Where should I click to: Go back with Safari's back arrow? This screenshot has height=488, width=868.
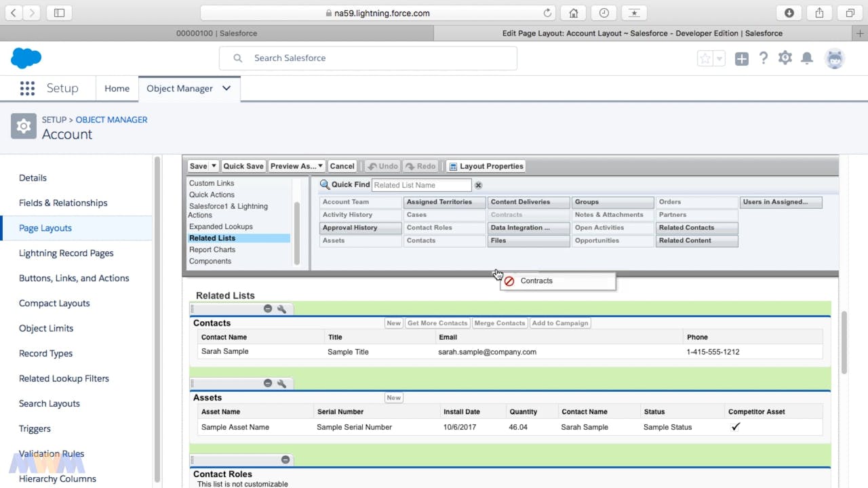pos(14,13)
